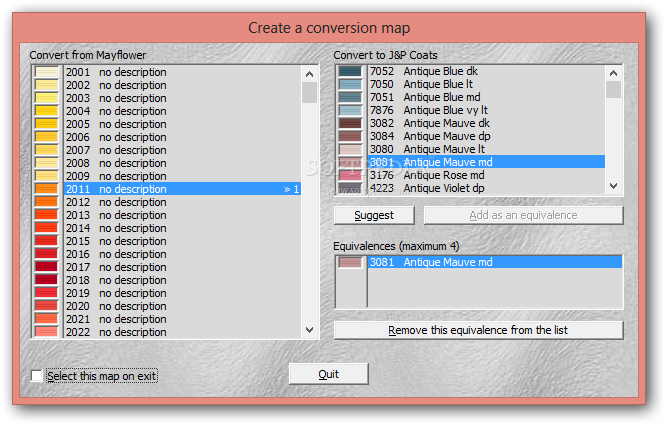
Task: Select '7051 Antique Blue md' in J&P Coats list
Action: pyautogui.click(x=486, y=97)
